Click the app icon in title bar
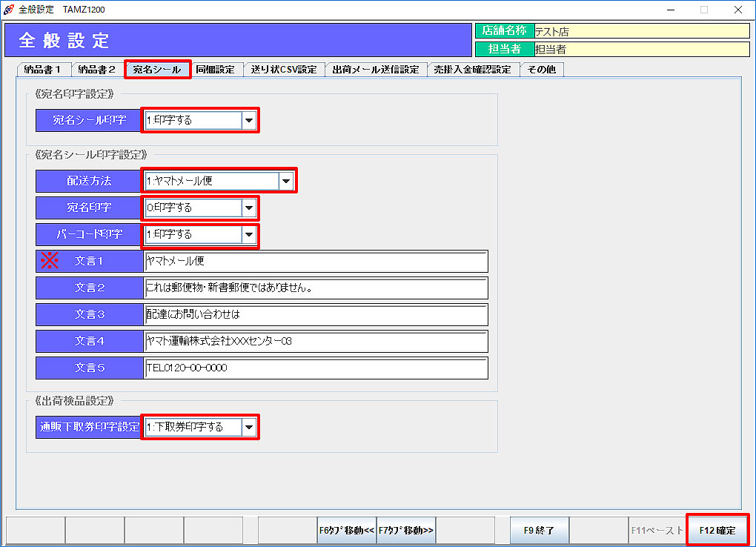 click(x=9, y=10)
